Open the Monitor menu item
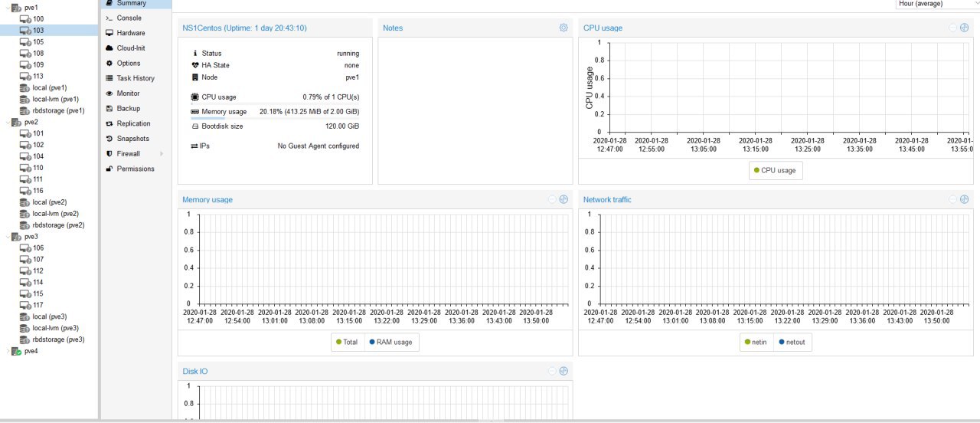 (136, 93)
